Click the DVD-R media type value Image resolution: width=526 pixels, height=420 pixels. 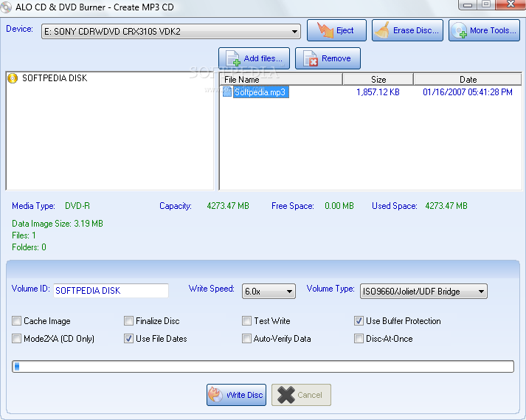[x=77, y=206]
